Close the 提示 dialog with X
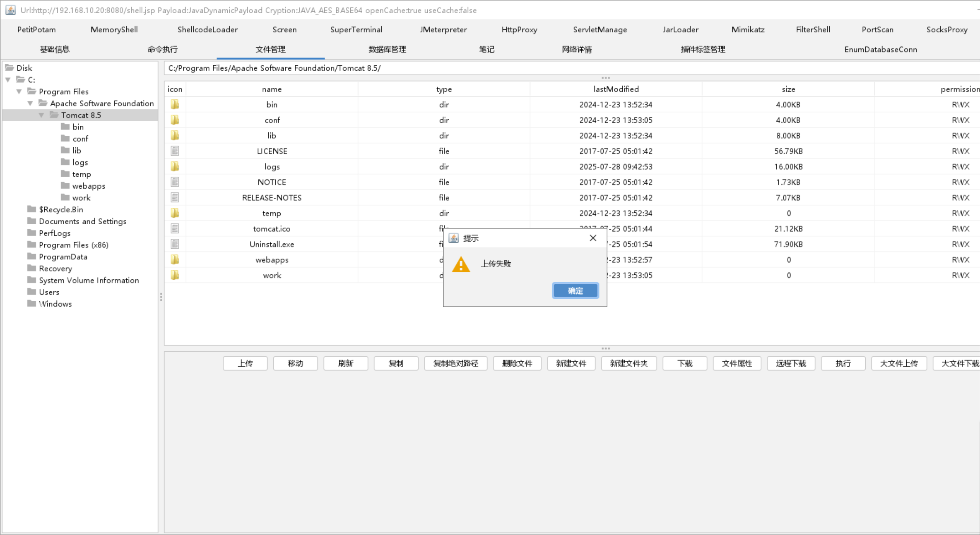The height and width of the screenshot is (535, 980). pyautogui.click(x=593, y=238)
